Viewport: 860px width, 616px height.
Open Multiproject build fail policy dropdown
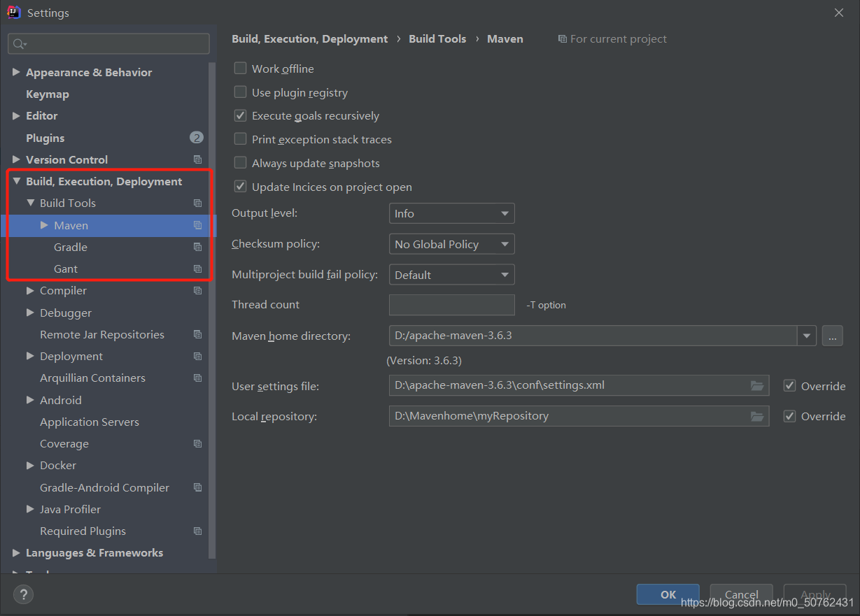(x=451, y=275)
